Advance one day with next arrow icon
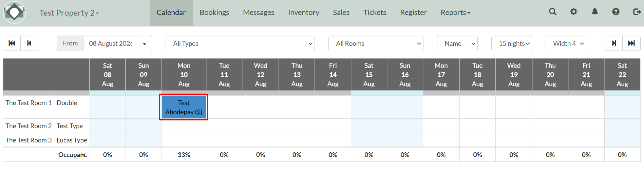 point(614,43)
